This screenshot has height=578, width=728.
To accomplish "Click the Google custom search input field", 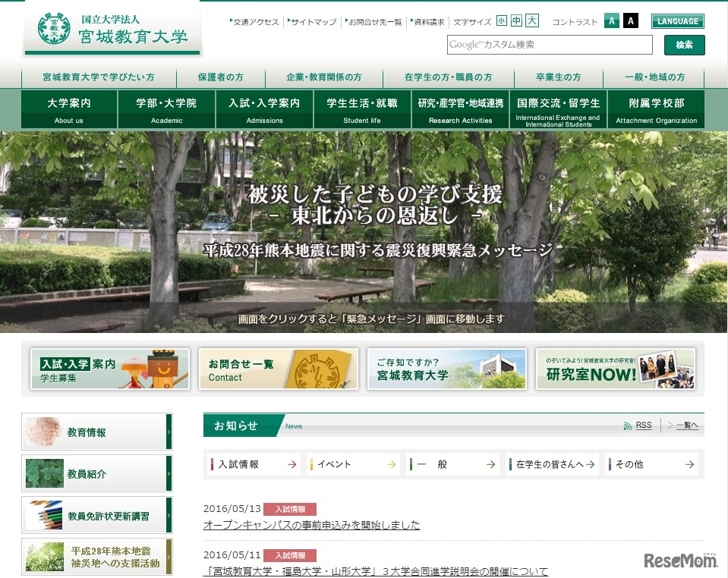I will tap(549, 45).
